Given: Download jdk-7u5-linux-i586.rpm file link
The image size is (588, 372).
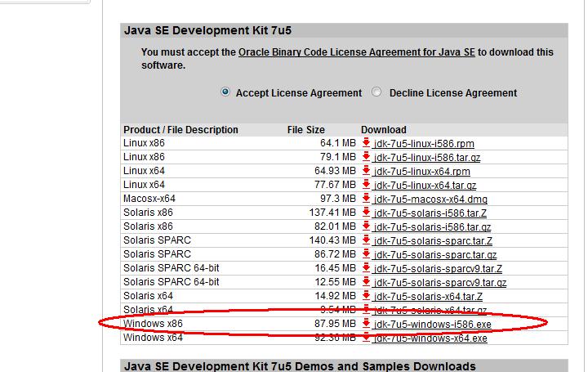Looking at the screenshot, I should point(424,143).
